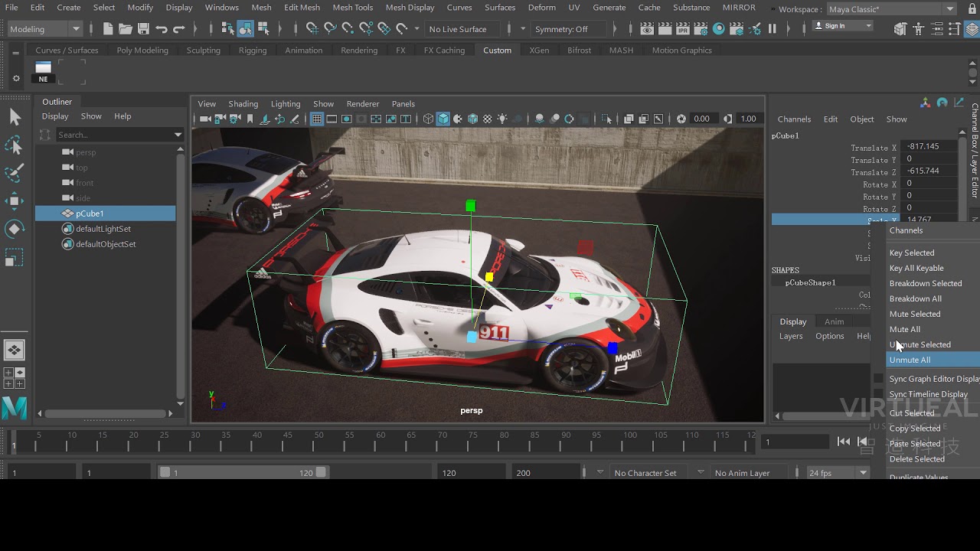
Task: Undo the last action via toolbar arrow
Action: pyautogui.click(x=162, y=29)
